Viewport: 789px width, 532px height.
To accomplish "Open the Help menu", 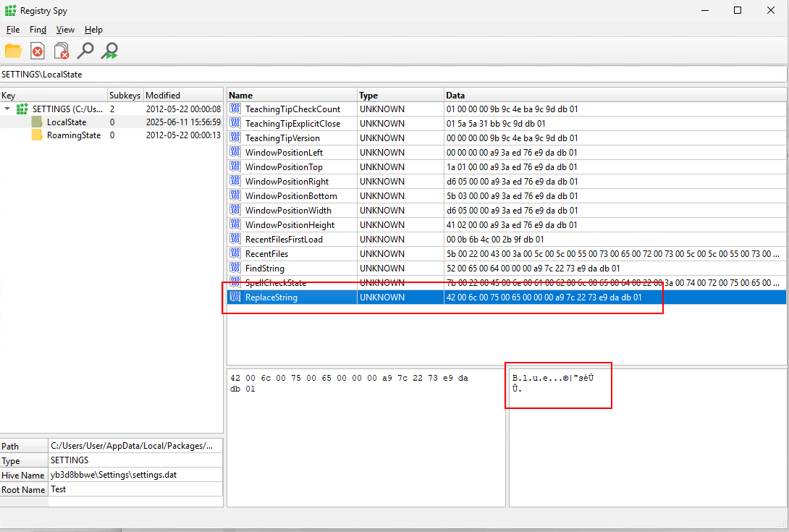I will 93,30.
